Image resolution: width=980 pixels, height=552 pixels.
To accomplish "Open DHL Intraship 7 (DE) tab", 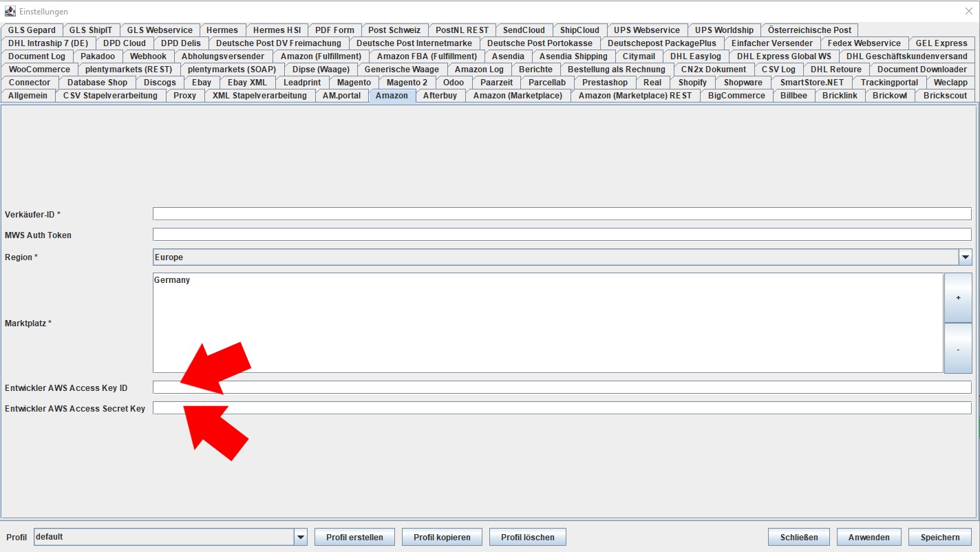I will [48, 43].
